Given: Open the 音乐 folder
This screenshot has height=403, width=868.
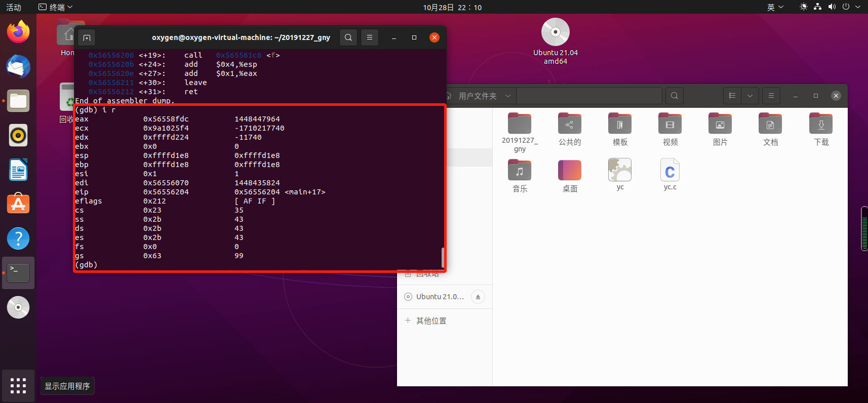Looking at the screenshot, I should (x=520, y=176).
